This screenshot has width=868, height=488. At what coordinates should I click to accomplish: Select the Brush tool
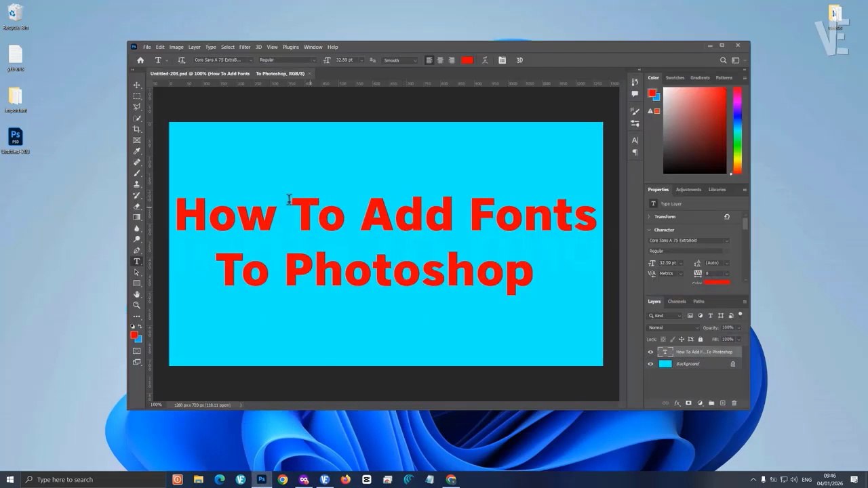point(137,174)
